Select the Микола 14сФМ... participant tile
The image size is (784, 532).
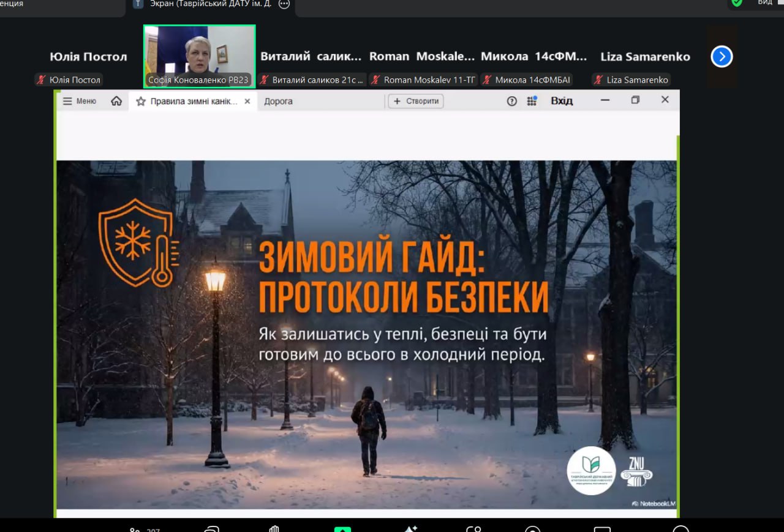point(533,57)
